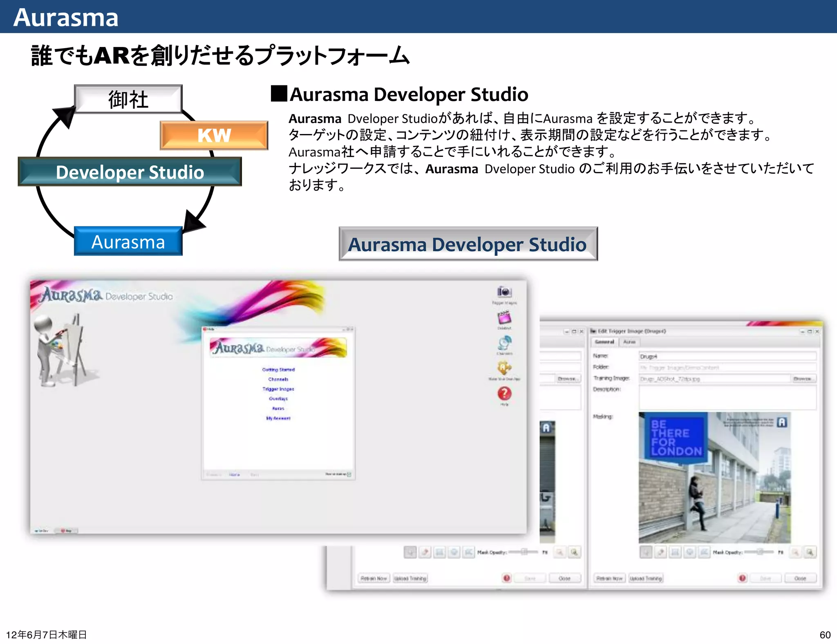The image size is (837, 644).
Task: Switch to the General tab
Action: coord(604,342)
